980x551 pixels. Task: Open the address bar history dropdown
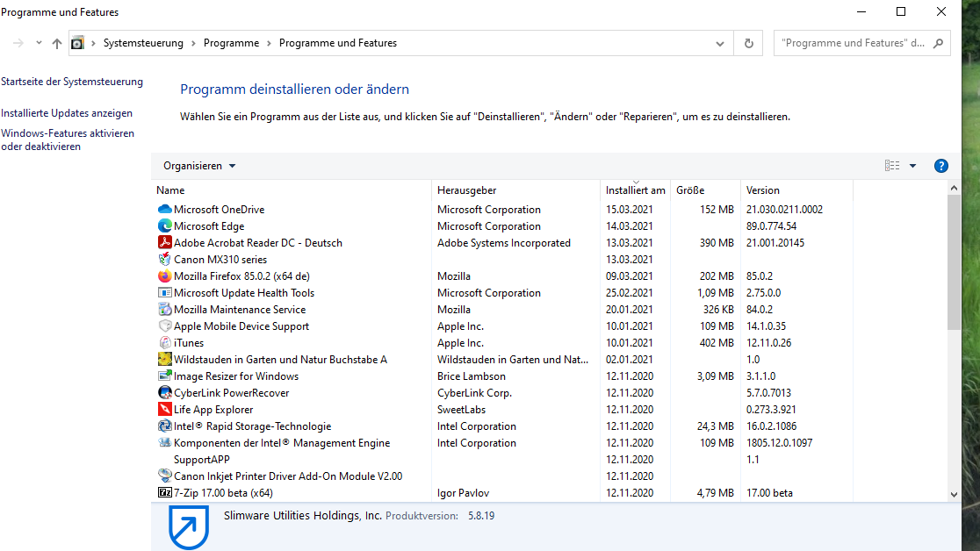pyautogui.click(x=720, y=43)
